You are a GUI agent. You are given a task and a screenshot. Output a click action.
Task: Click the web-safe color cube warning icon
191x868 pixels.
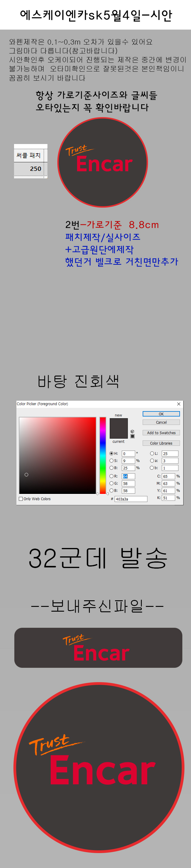click(x=133, y=431)
